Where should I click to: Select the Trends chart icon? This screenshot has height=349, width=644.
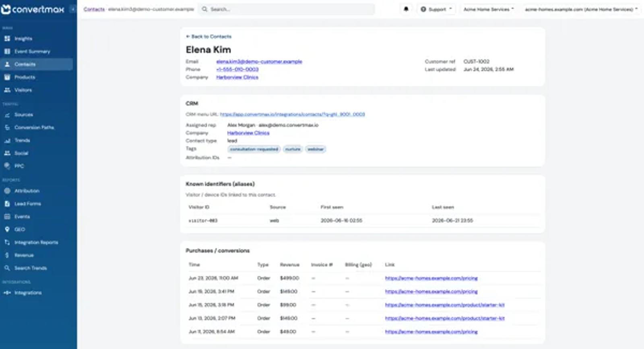[x=7, y=140]
